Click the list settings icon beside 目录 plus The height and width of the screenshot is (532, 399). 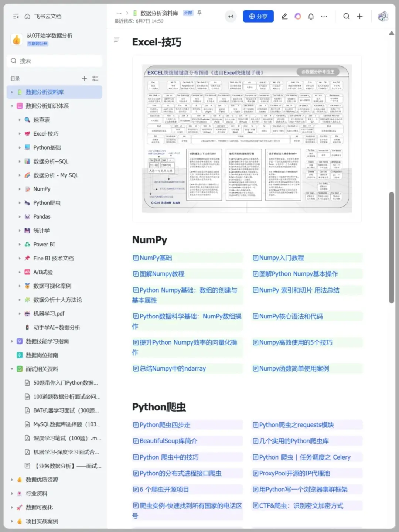point(95,78)
